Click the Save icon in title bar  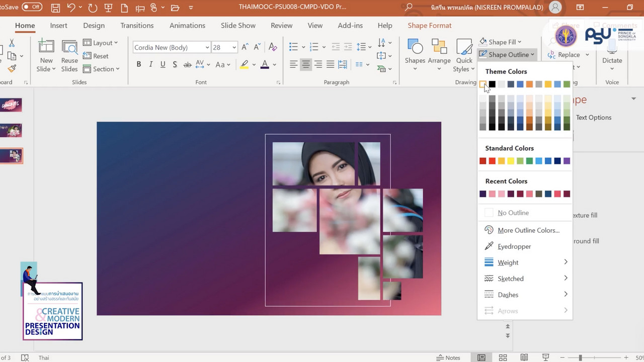point(55,8)
